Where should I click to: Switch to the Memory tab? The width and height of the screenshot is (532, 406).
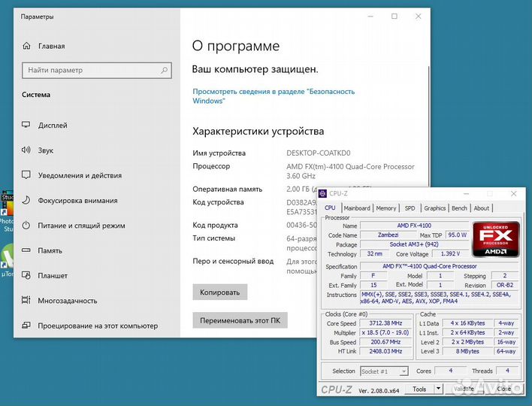(x=386, y=208)
